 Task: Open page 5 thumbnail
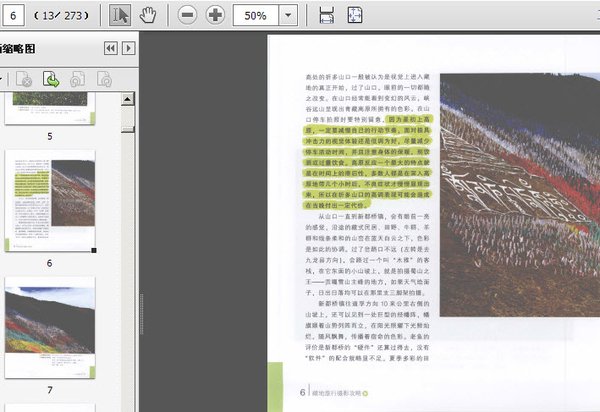[50, 108]
